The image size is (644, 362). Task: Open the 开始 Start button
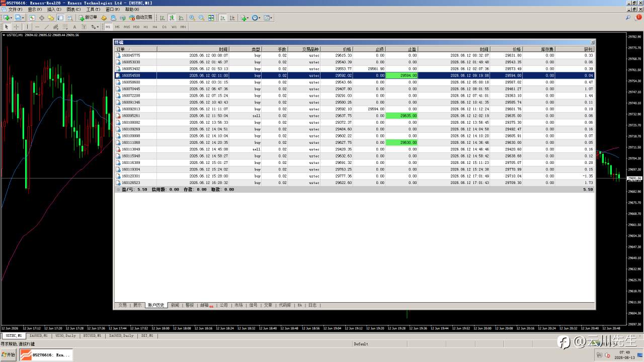[9, 354]
